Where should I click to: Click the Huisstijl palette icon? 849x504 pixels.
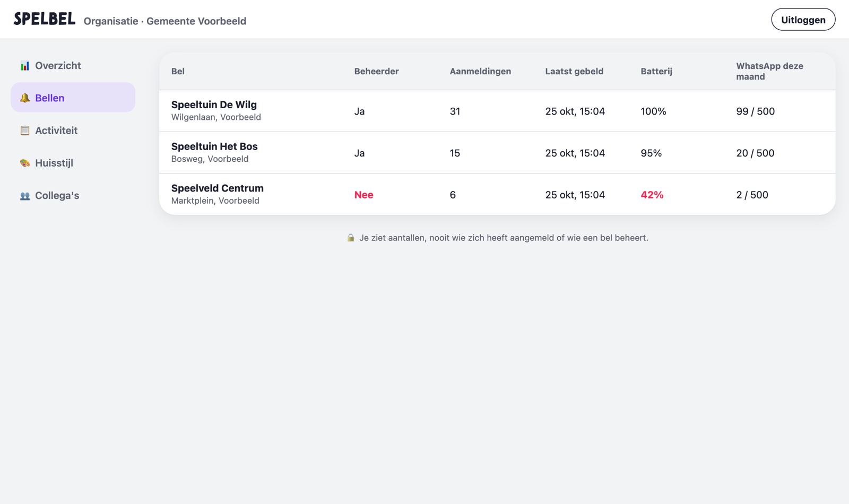pyautogui.click(x=25, y=163)
